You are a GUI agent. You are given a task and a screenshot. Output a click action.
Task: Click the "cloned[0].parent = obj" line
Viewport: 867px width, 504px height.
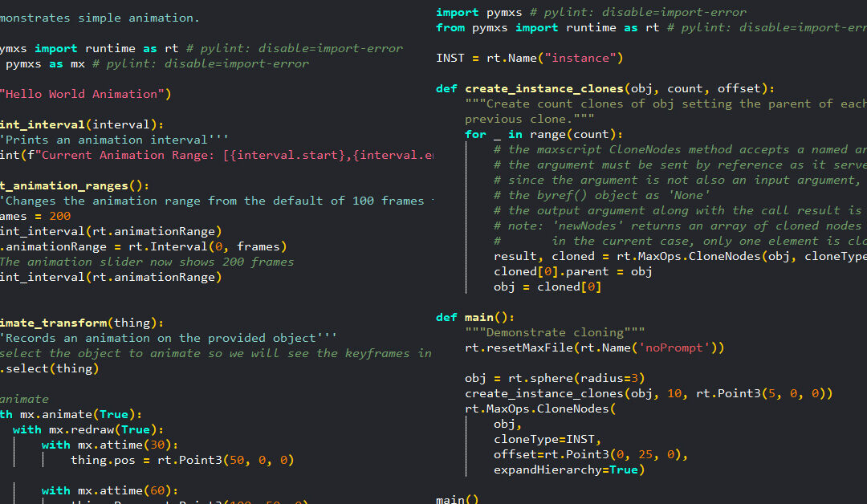(572, 271)
